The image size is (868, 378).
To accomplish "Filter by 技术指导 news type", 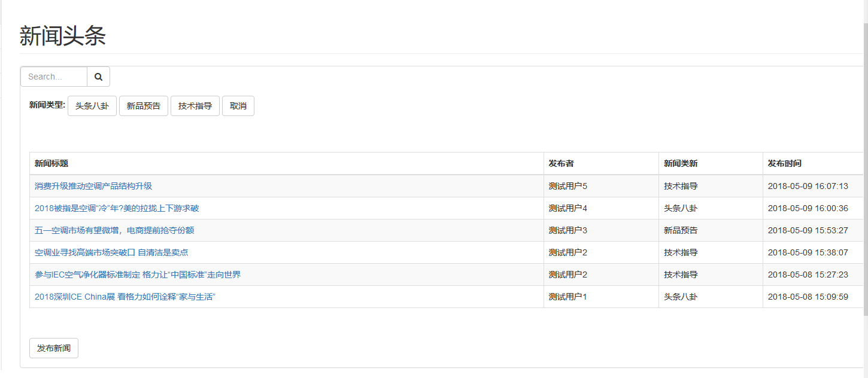I will [195, 106].
